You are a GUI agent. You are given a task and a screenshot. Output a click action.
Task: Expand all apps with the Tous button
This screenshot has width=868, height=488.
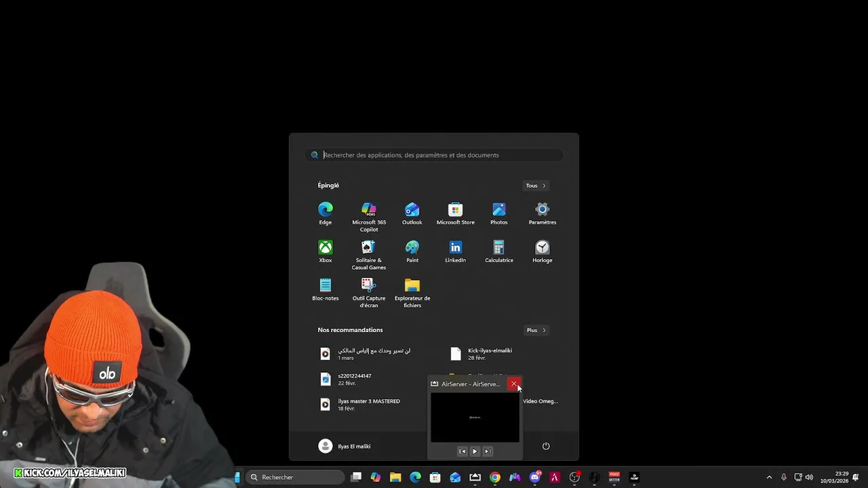536,186
